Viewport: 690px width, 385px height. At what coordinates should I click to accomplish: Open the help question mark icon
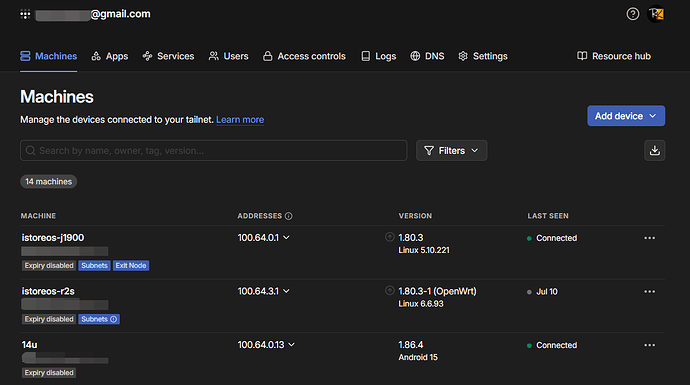click(x=632, y=14)
